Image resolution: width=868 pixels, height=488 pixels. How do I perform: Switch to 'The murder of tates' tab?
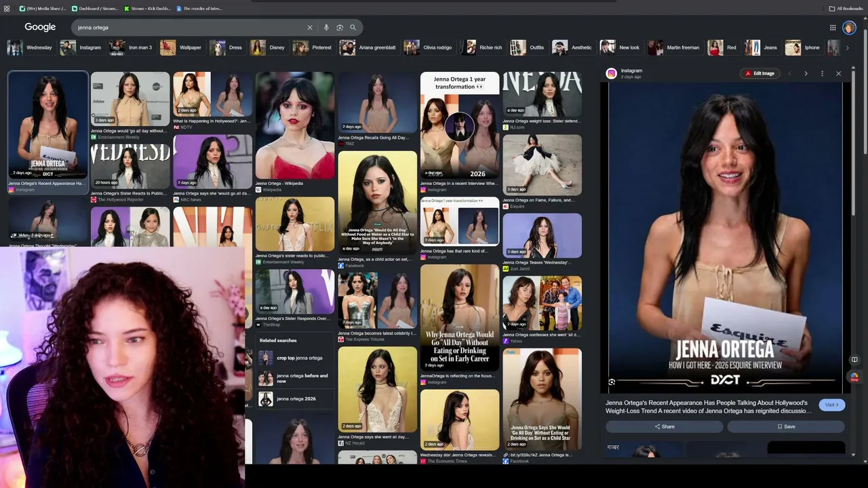coord(200,8)
